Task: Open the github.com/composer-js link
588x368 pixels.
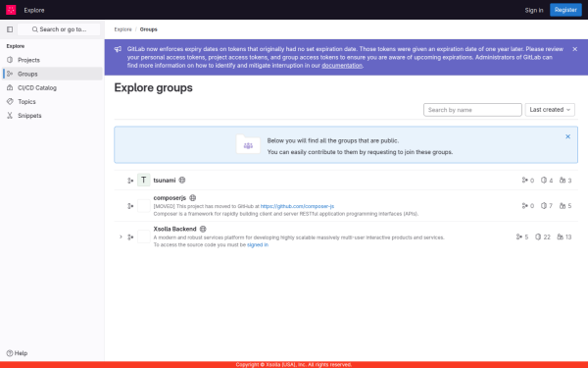Action: [x=297, y=206]
